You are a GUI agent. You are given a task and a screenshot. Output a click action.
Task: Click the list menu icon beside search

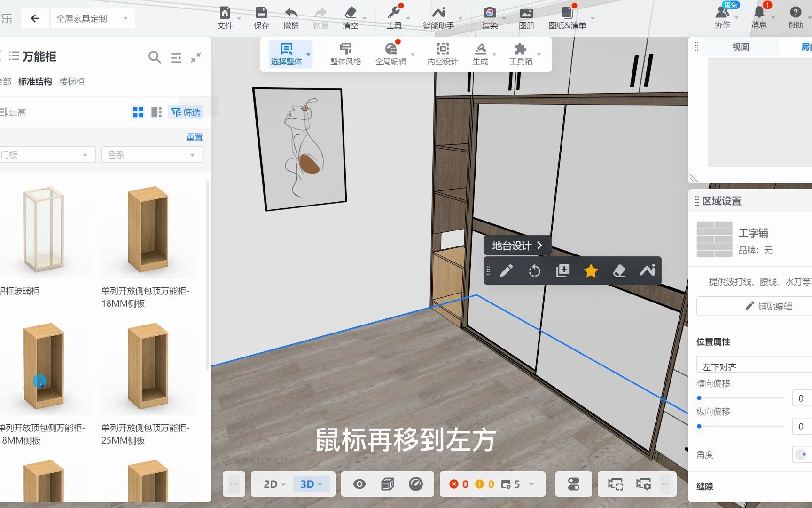click(176, 57)
